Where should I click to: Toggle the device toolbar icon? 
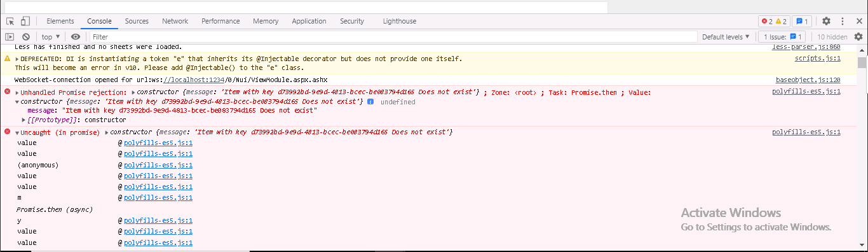(x=25, y=21)
